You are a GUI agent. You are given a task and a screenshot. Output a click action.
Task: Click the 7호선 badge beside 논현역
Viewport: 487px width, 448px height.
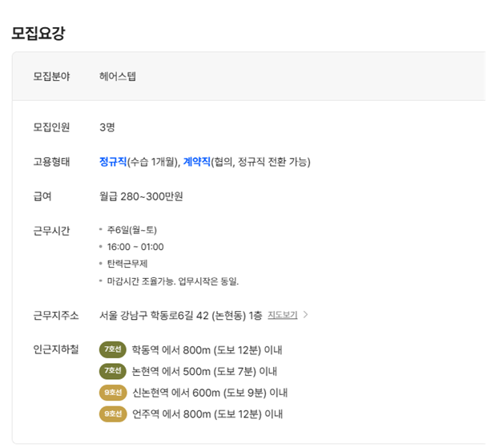[113, 371]
